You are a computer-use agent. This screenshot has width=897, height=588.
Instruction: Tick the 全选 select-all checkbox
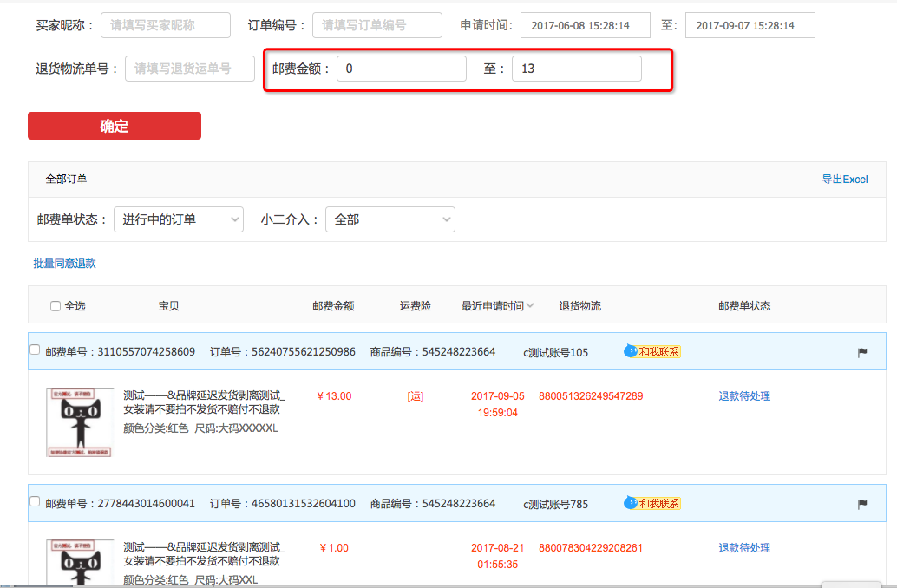point(56,306)
